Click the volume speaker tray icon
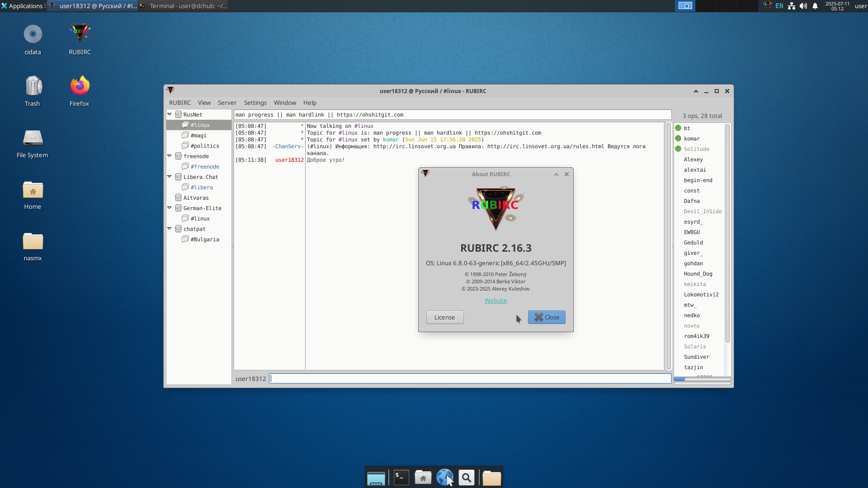The image size is (868, 488). click(x=803, y=6)
